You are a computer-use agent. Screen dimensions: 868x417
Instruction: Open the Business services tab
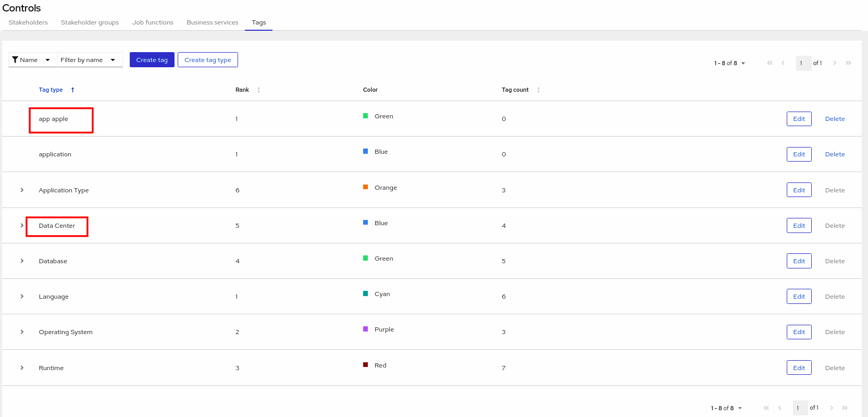coord(212,22)
